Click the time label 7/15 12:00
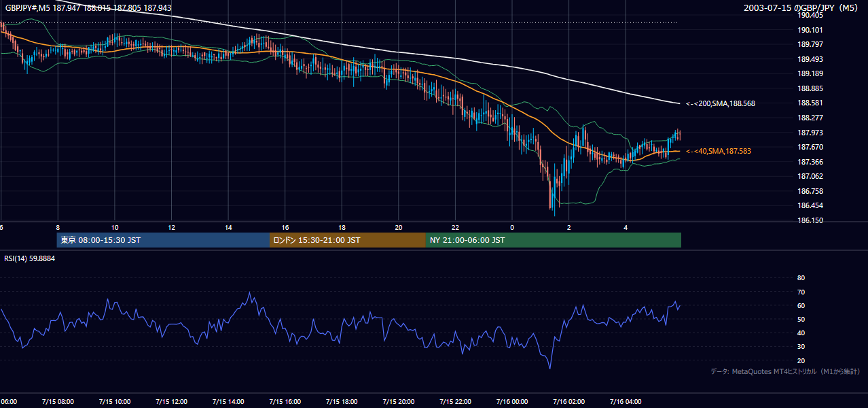 tap(171, 402)
